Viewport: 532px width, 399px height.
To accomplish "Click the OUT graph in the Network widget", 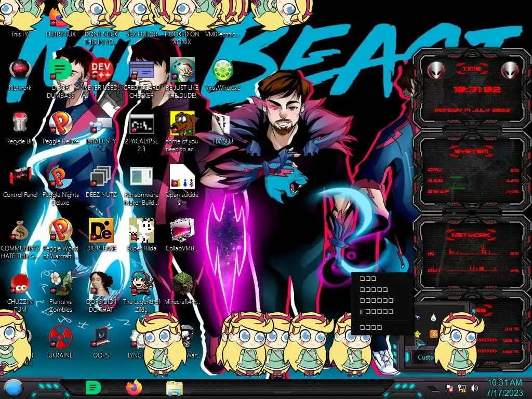I will click(472, 269).
